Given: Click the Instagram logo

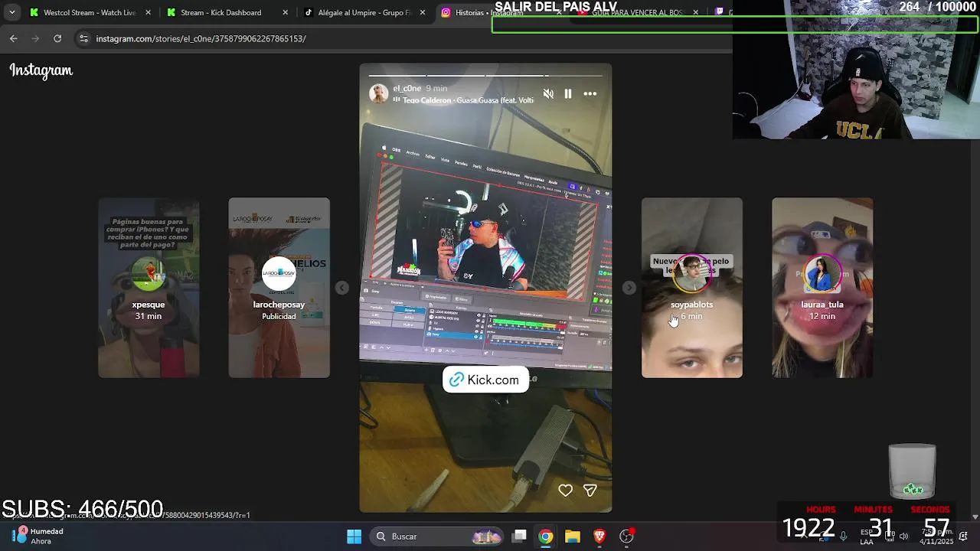Looking at the screenshot, I should click(x=41, y=70).
